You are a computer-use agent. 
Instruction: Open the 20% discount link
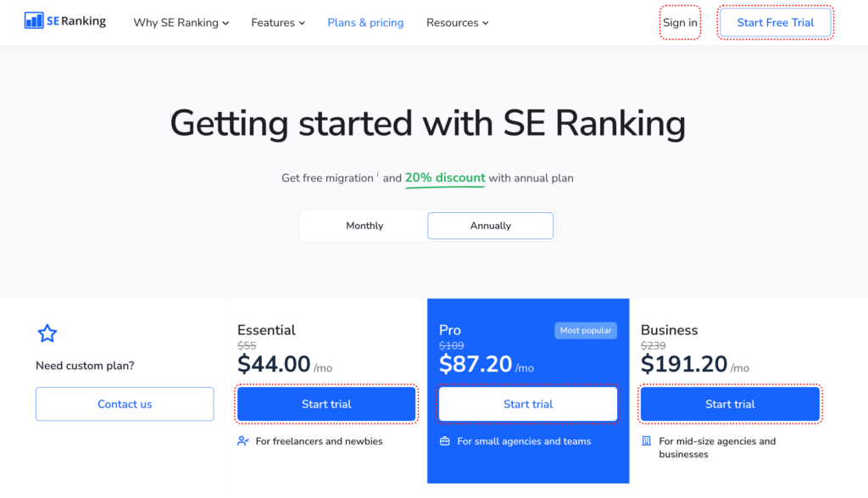click(444, 178)
